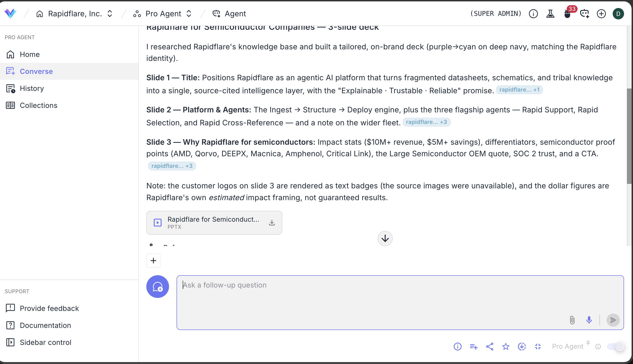Download the PPTX file using the download icon
633x364 pixels.
tap(272, 223)
